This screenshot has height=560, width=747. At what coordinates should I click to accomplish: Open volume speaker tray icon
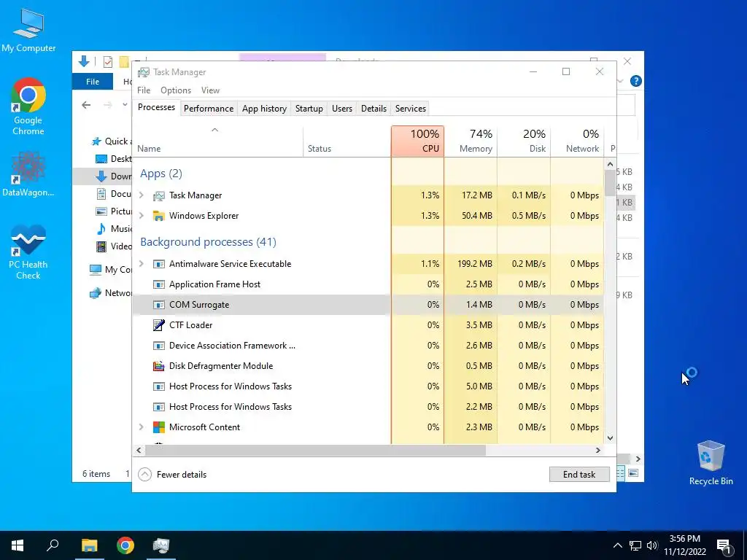(x=652, y=545)
